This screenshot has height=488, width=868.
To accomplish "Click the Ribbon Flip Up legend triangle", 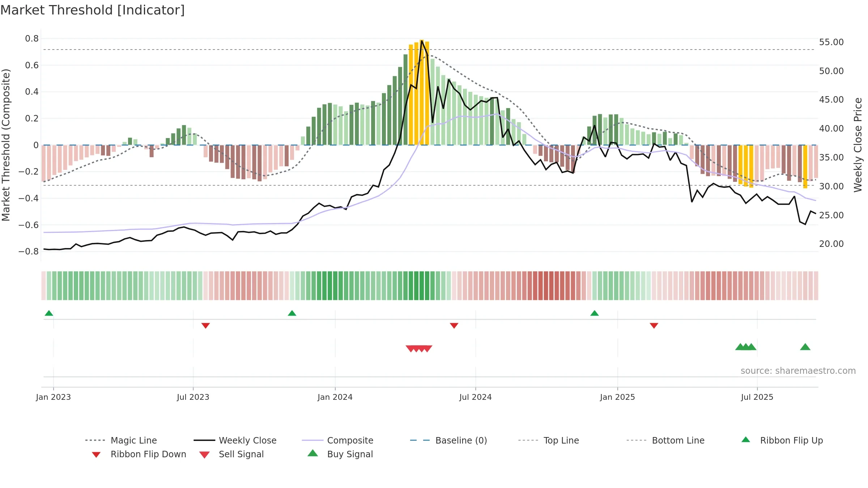I will (746, 440).
